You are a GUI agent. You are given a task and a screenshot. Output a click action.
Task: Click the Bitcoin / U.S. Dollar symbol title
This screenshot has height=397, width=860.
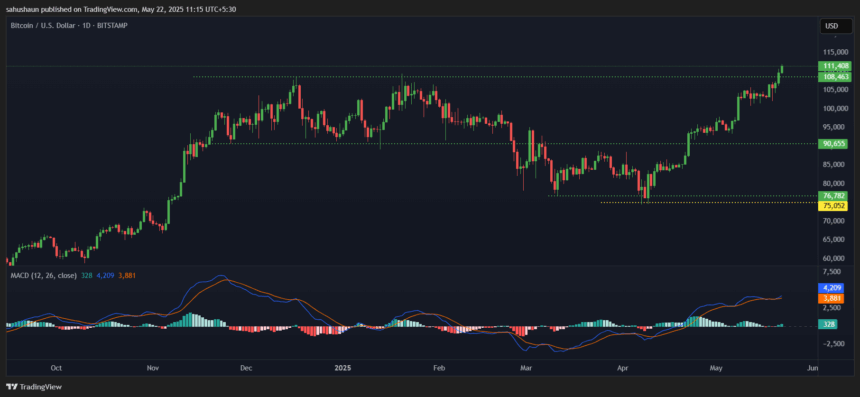[69, 25]
